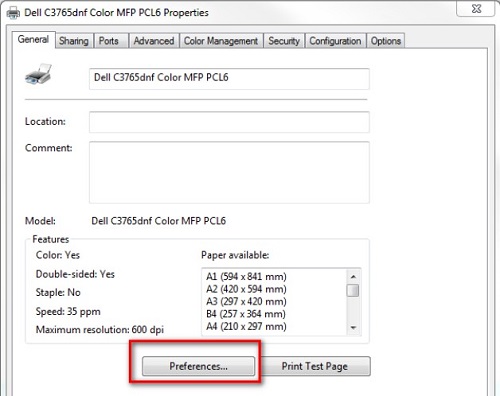Select A3 (297 x 420 mm) paper

click(x=246, y=301)
